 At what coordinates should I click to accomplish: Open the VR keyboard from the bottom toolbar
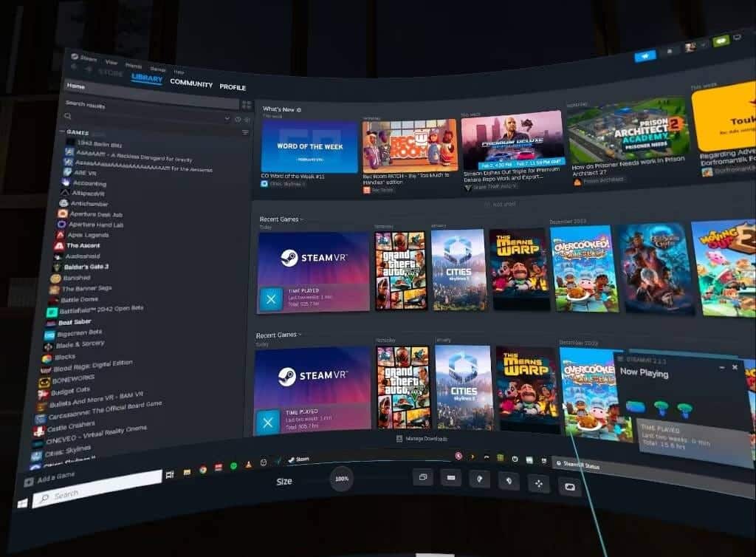tap(451, 478)
